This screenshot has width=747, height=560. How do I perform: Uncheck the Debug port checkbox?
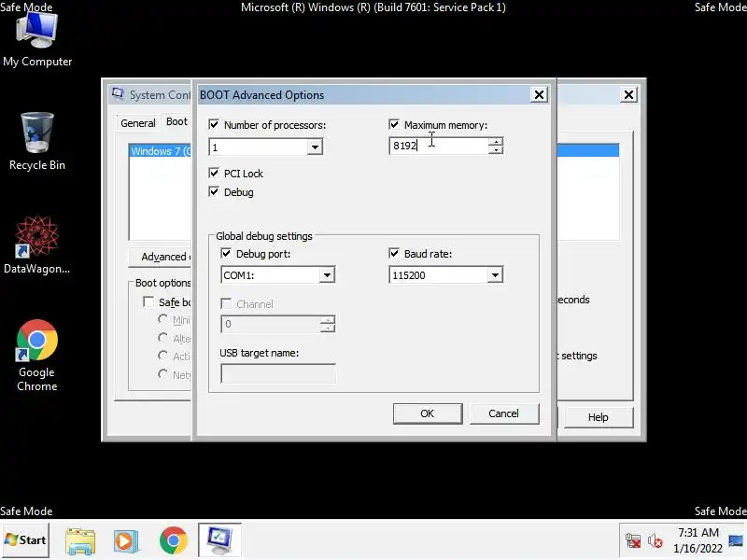pos(226,253)
